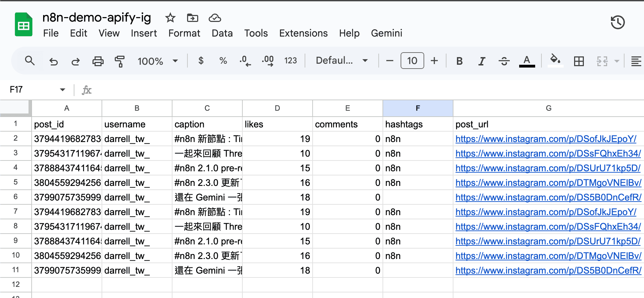Toggle italic formatting

click(482, 61)
